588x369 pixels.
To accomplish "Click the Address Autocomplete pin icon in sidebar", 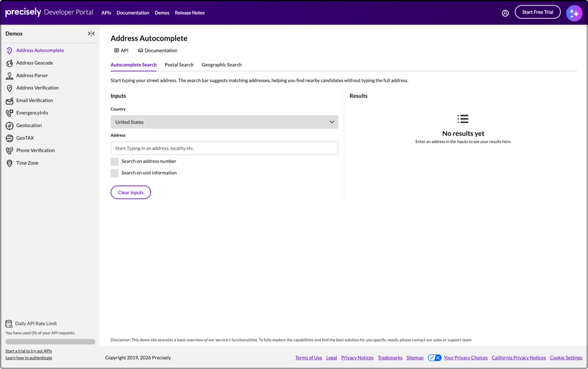I will (10, 51).
